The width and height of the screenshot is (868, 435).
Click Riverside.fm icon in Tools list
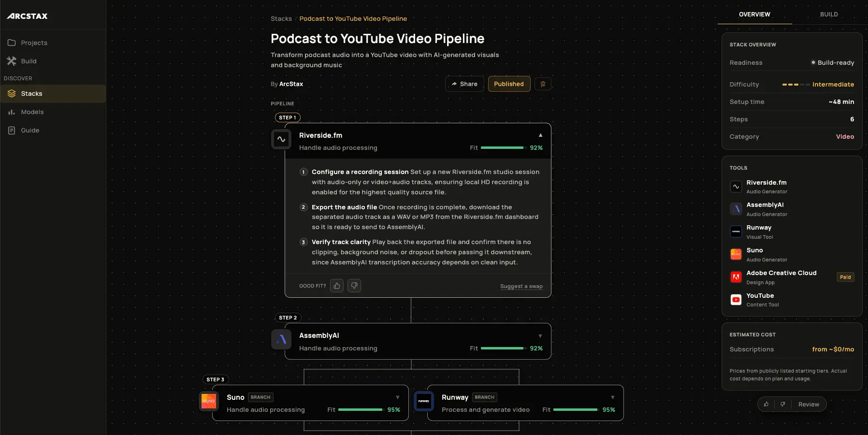pos(736,187)
